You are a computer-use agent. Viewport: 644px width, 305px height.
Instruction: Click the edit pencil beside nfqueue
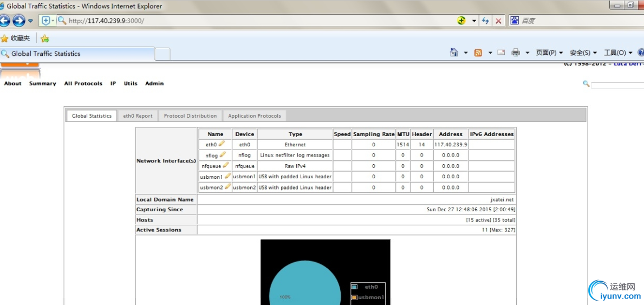(x=226, y=165)
